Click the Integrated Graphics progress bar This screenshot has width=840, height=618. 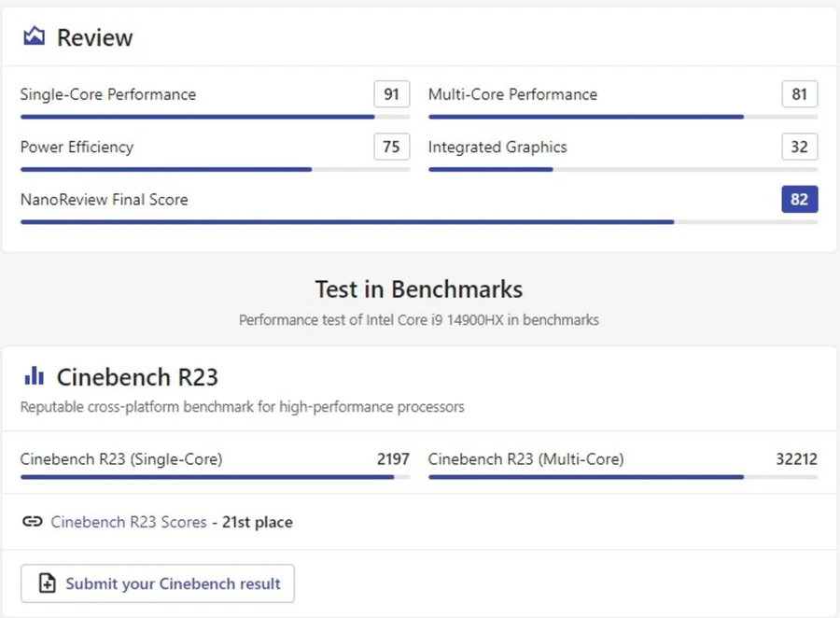pyautogui.click(x=623, y=169)
